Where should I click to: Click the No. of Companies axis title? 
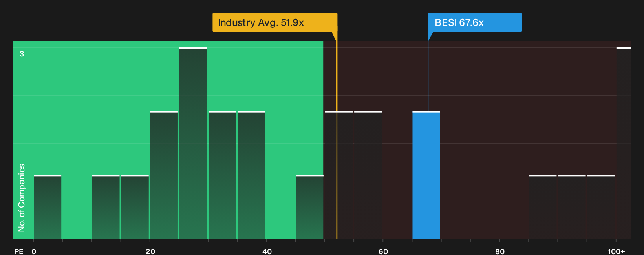pos(22,198)
